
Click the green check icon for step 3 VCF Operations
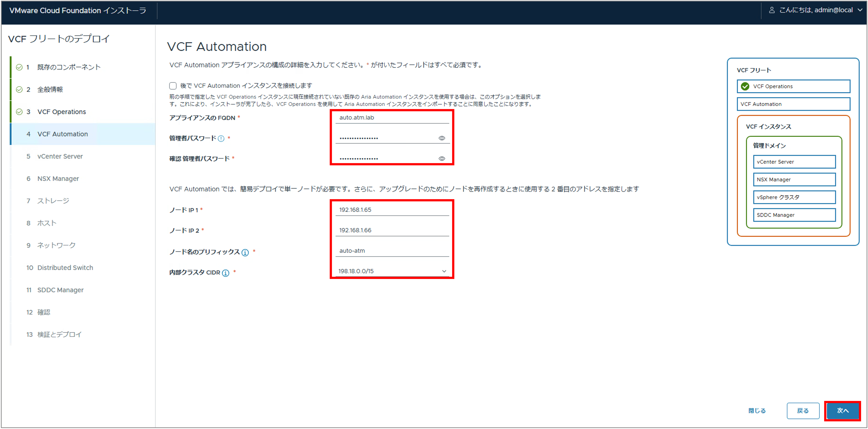pos(19,112)
